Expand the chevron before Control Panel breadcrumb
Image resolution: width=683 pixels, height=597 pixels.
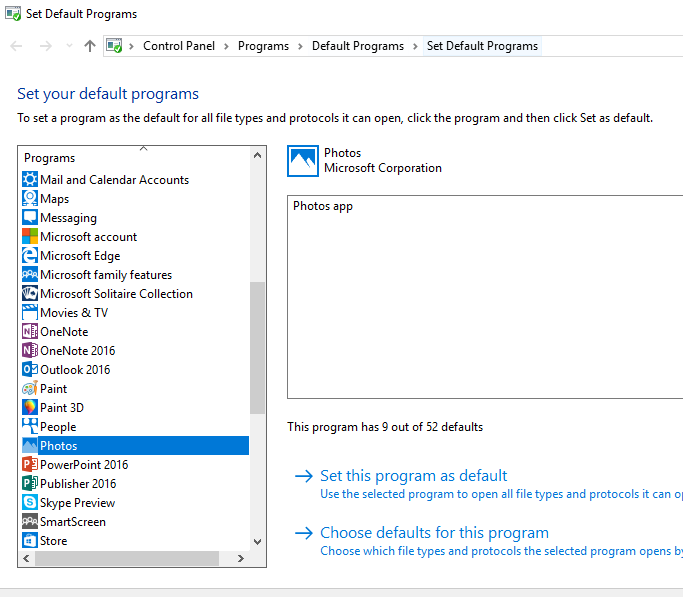point(131,46)
